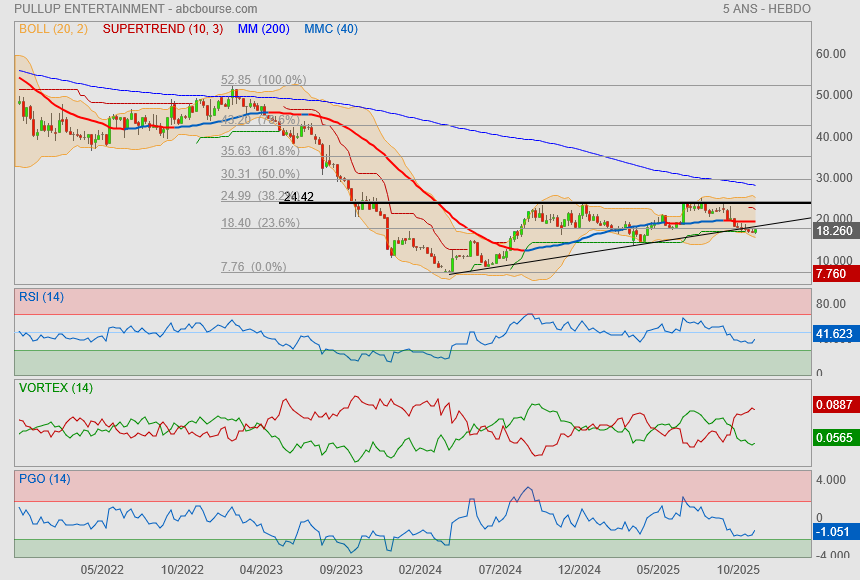The width and height of the screenshot is (860, 580).
Task: Click the MM (200) moving average label
Action: tap(263, 29)
